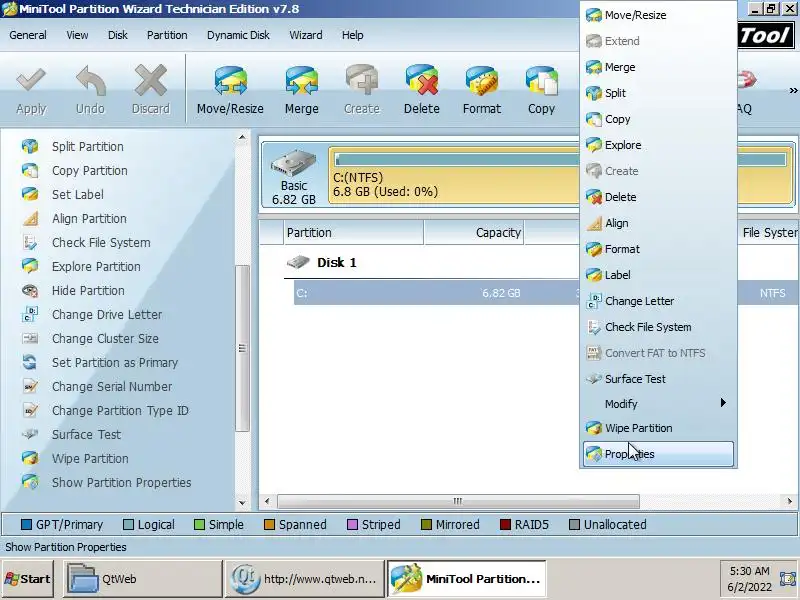Viewport: 800px width, 600px height.
Task: Open the View menu
Action: click(77, 35)
